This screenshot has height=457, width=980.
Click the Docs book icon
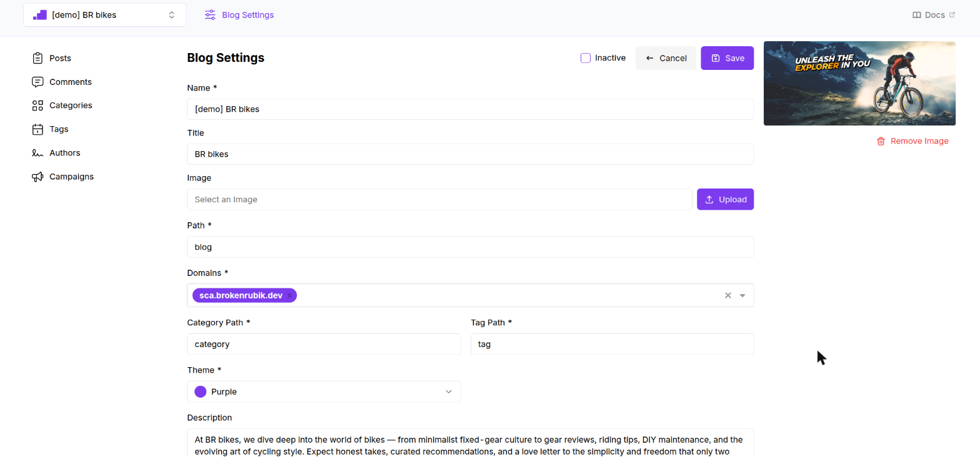[x=917, y=15]
